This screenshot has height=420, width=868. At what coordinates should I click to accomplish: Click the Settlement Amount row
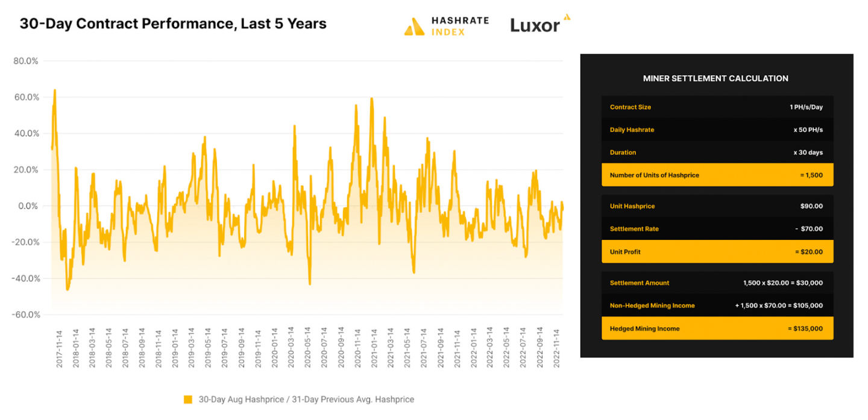click(717, 283)
